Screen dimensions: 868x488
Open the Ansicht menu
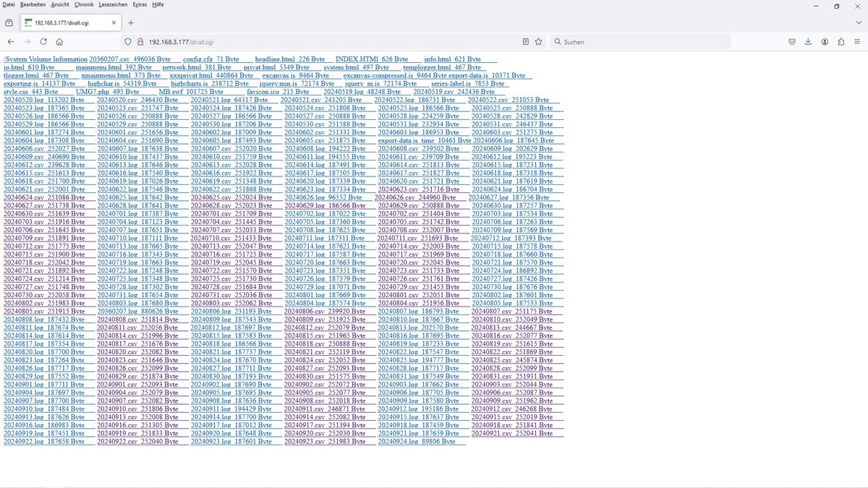(x=61, y=4)
